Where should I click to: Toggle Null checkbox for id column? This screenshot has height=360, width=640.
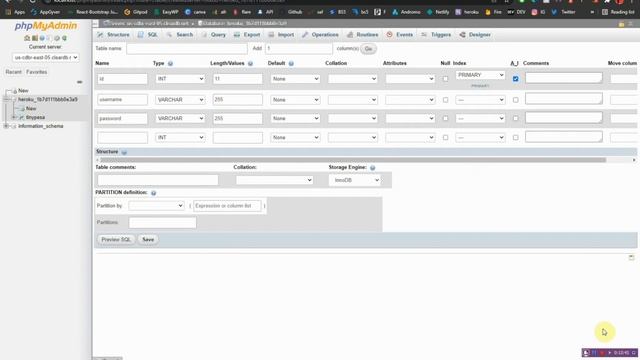pos(445,79)
